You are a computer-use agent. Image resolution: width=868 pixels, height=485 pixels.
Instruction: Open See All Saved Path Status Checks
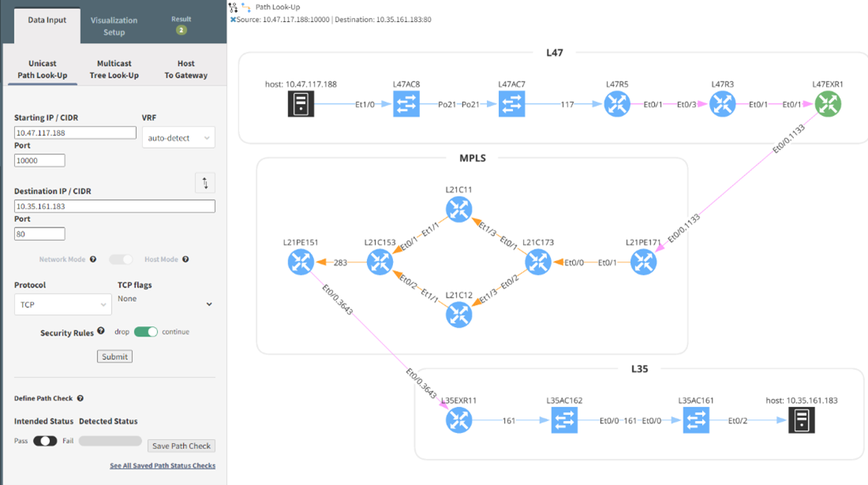(163, 465)
